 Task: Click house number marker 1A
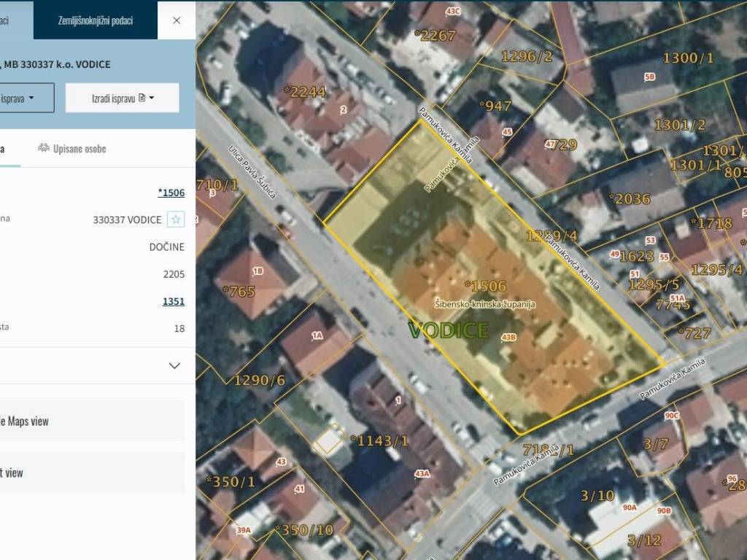(317, 336)
